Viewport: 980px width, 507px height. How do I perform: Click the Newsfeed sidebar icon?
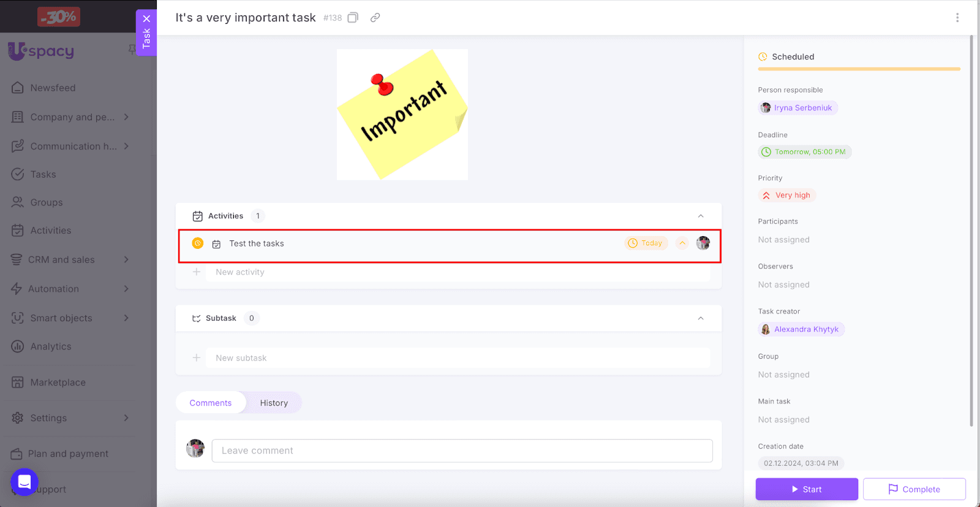pyautogui.click(x=18, y=88)
